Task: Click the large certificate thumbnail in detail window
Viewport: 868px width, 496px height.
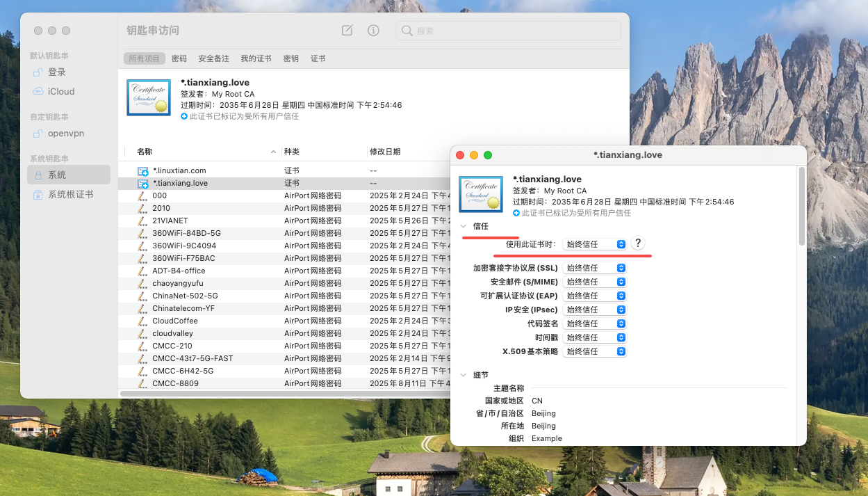Action: [481, 194]
